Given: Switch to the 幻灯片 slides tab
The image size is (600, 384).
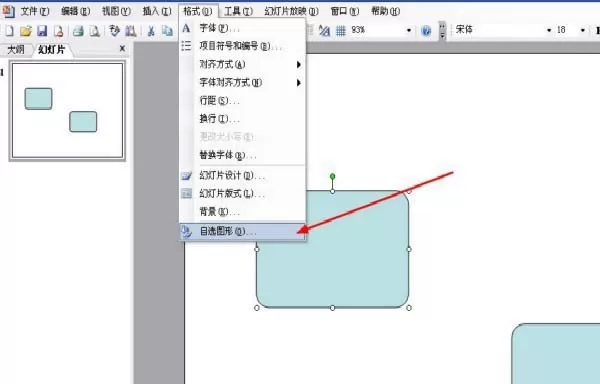Looking at the screenshot, I should tap(52, 49).
